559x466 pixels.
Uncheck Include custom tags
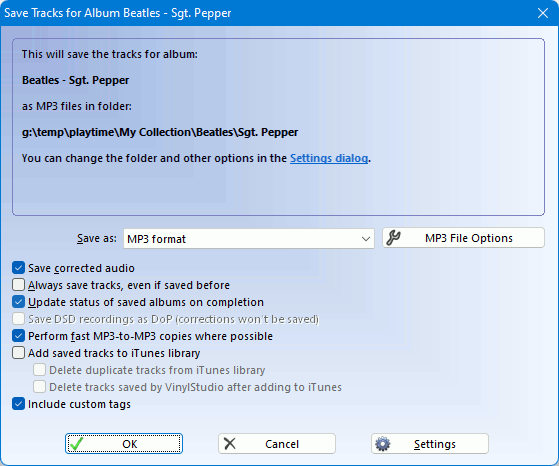19,404
